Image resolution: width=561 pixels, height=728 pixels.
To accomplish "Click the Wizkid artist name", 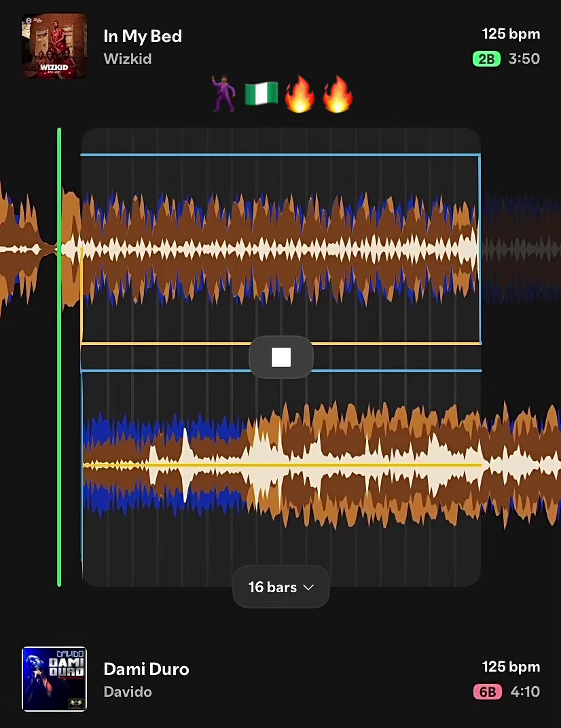I will pyautogui.click(x=127, y=58).
